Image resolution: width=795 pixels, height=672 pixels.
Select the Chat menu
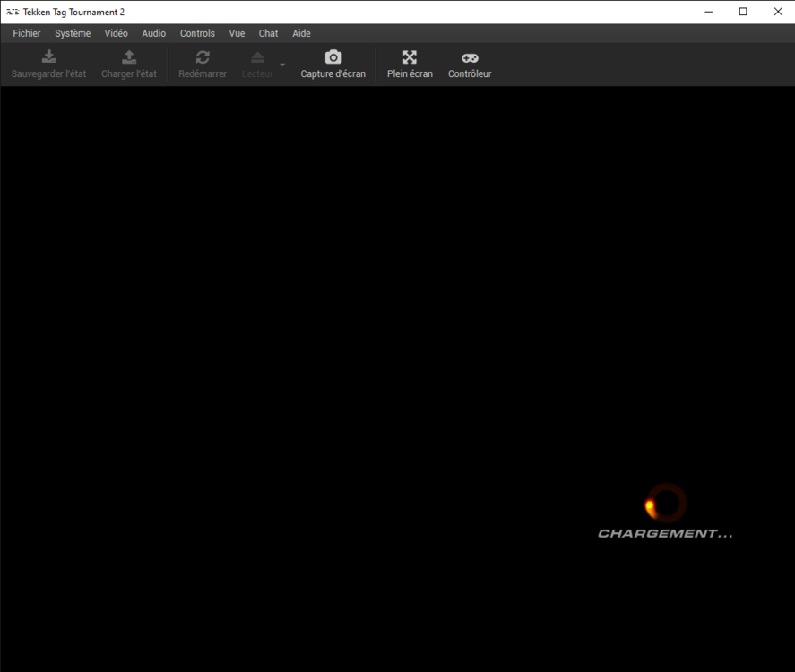(268, 33)
